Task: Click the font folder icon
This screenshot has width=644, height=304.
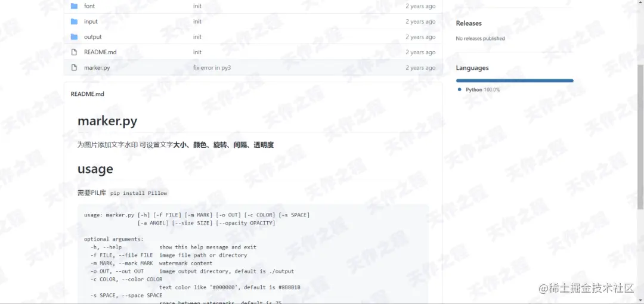Action: (74, 6)
